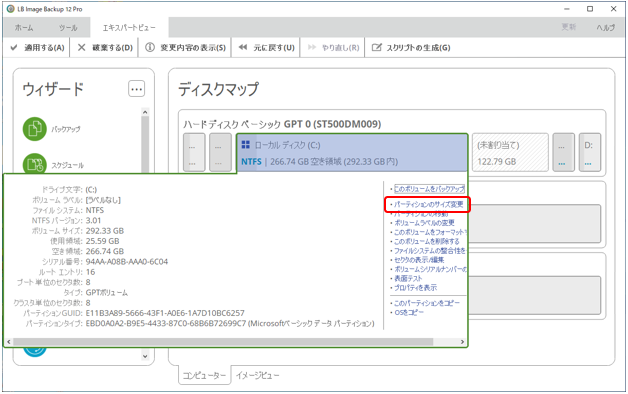
Task: Open the スケジュール wizard icon
Action: pyautogui.click(x=35, y=164)
